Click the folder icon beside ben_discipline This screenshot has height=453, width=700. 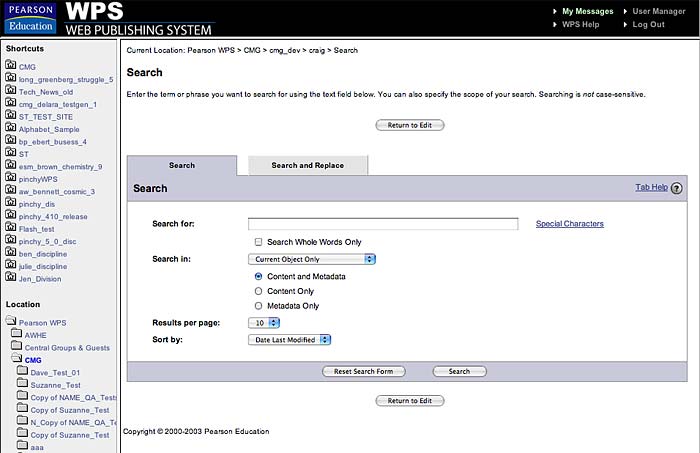[11, 253]
